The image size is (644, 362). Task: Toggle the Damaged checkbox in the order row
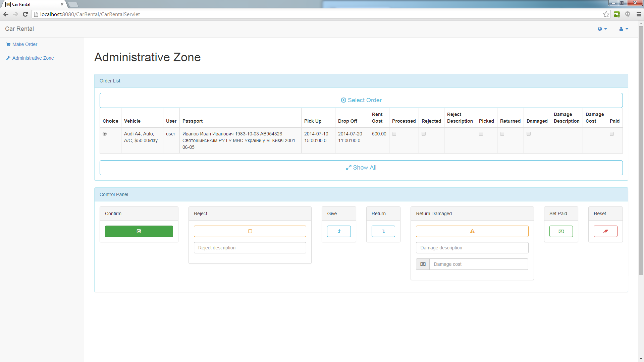[529, 134]
